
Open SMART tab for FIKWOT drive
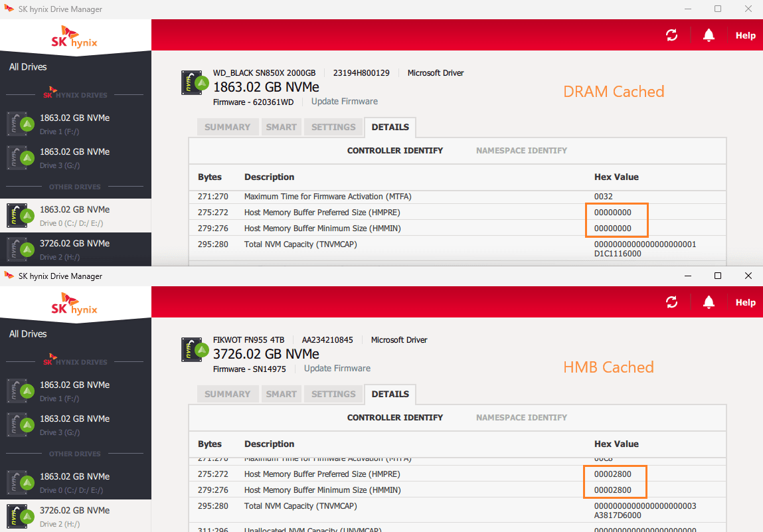click(x=282, y=395)
